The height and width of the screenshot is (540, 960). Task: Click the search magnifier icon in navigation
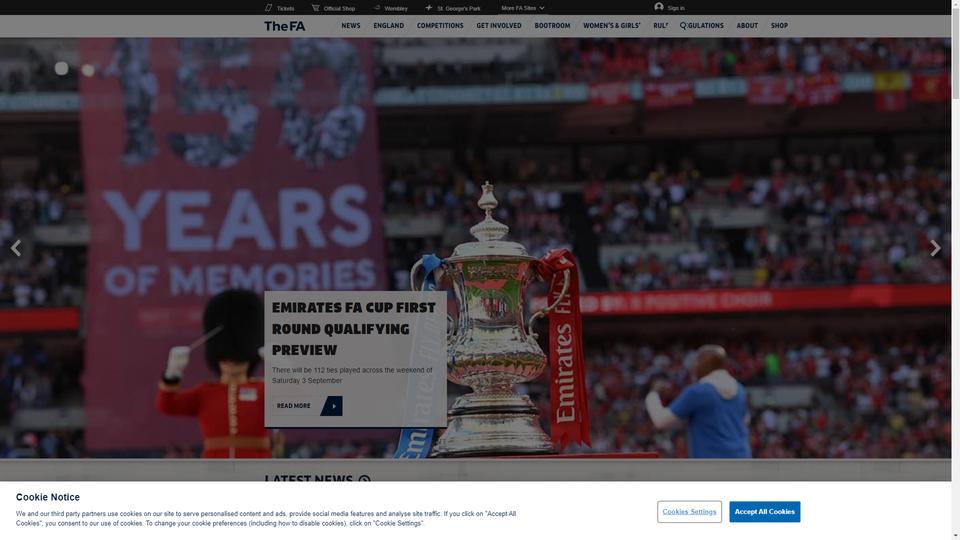(683, 26)
